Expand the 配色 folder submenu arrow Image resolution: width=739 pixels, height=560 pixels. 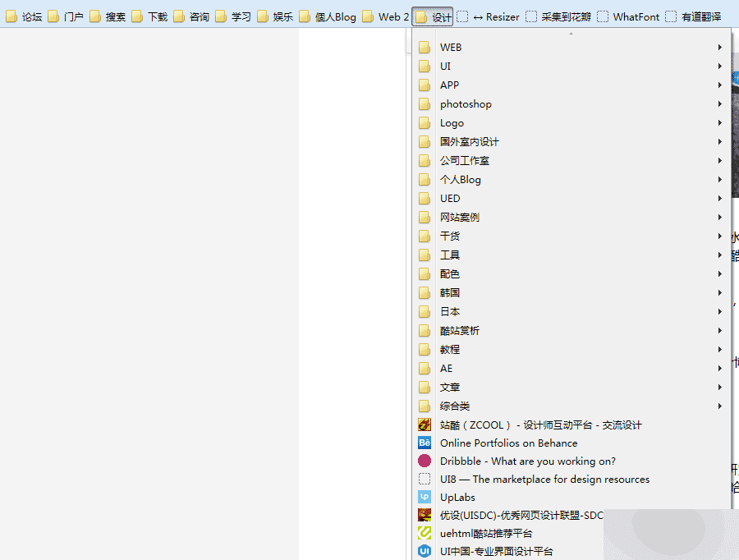[719, 274]
